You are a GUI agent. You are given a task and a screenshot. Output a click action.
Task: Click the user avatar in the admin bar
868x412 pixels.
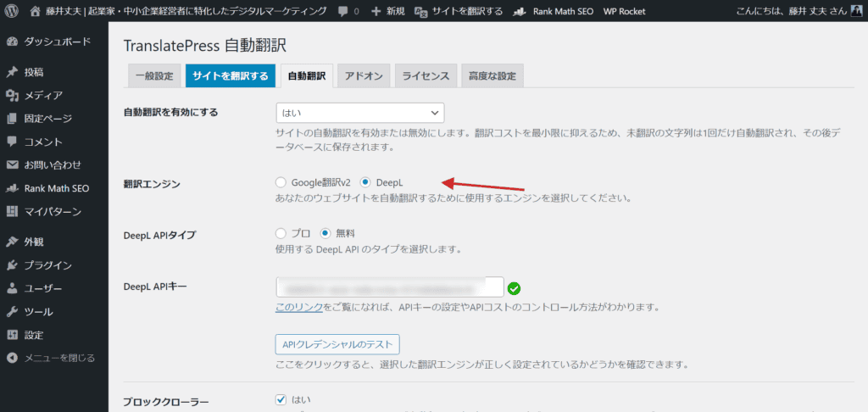(856, 10)
